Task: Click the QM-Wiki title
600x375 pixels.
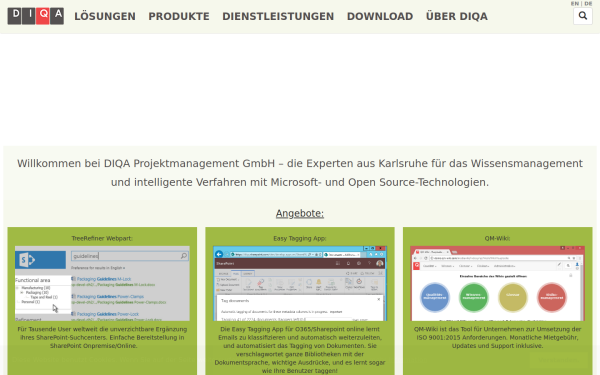Action: [x=497, y=238]
